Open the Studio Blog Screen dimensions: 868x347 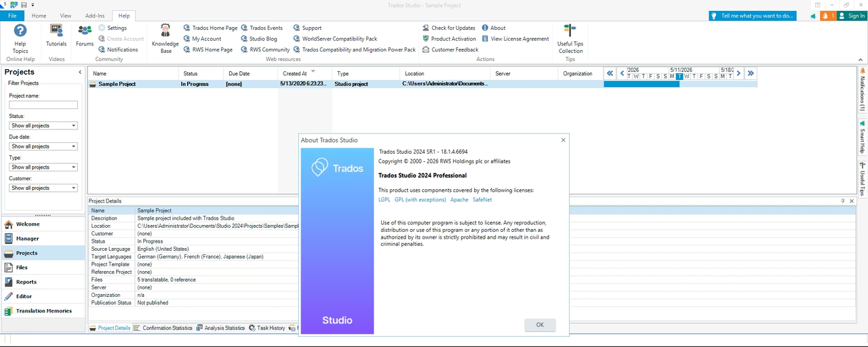pyautogui.click(x=259, y=39)
